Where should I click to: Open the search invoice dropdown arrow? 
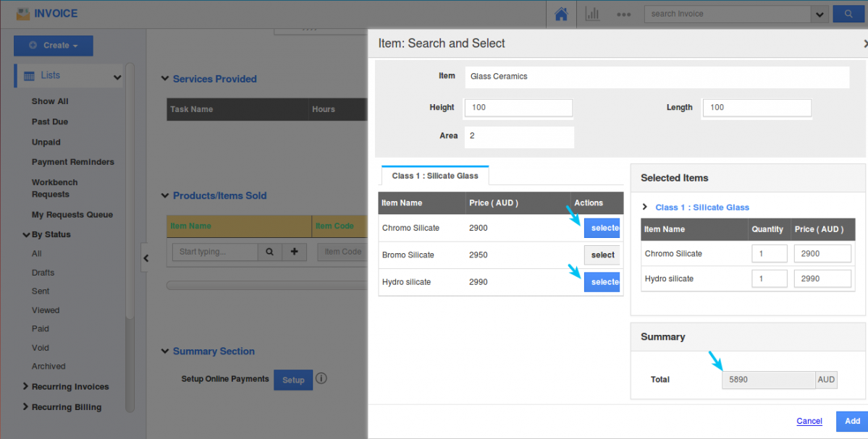(x=819, y=14)
